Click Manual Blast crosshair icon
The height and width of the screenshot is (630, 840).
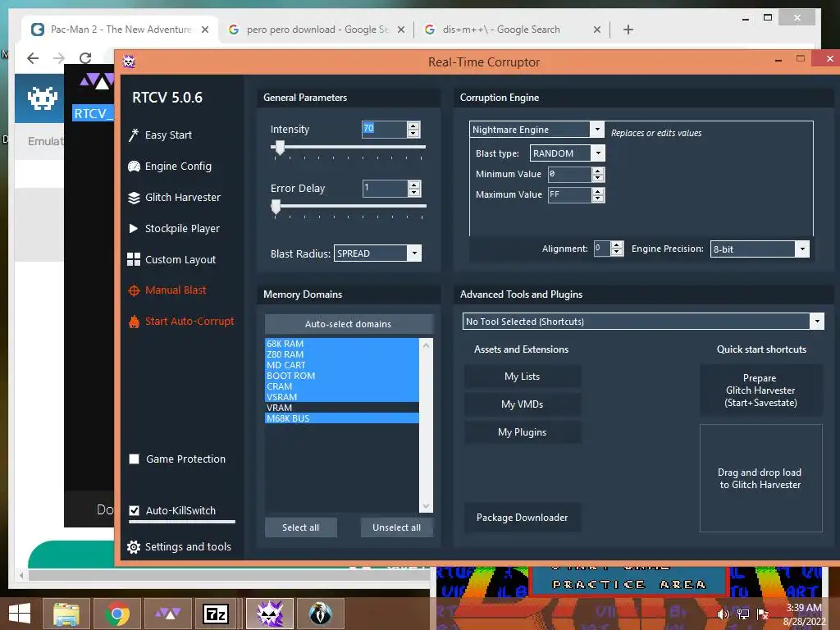click(x=134, y=290)
